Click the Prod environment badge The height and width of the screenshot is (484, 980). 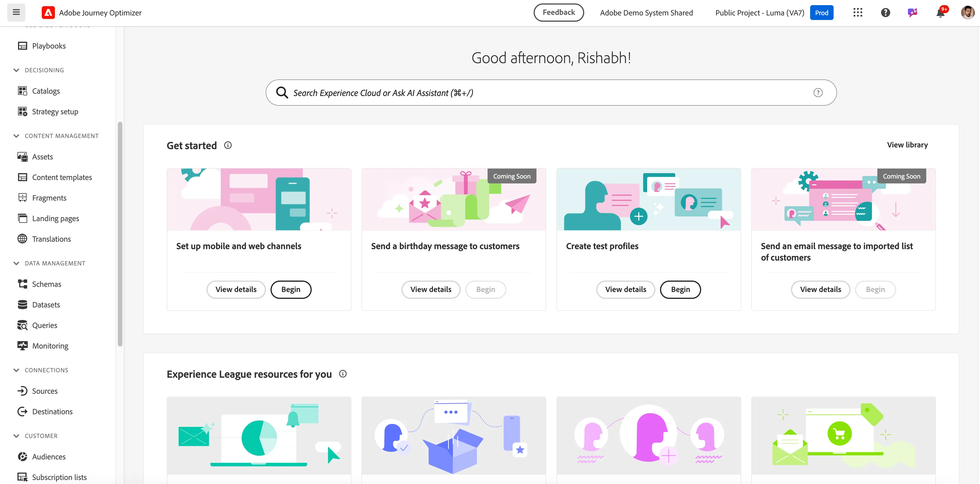pyautogui.click(x=821, y=13)
